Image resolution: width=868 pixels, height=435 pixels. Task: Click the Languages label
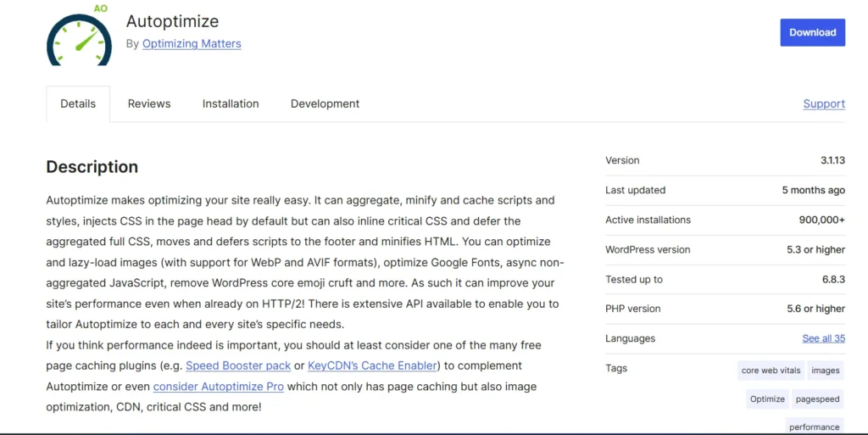click(630, 338)
